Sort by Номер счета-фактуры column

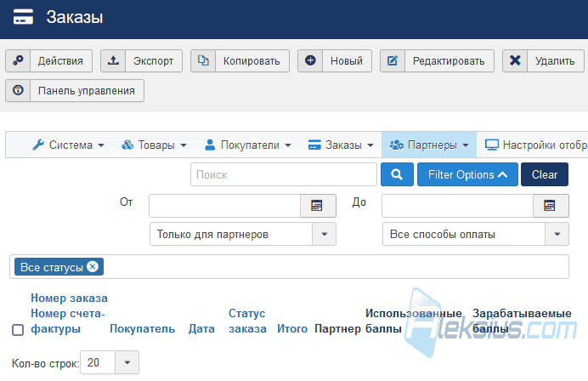pos(67,321)
